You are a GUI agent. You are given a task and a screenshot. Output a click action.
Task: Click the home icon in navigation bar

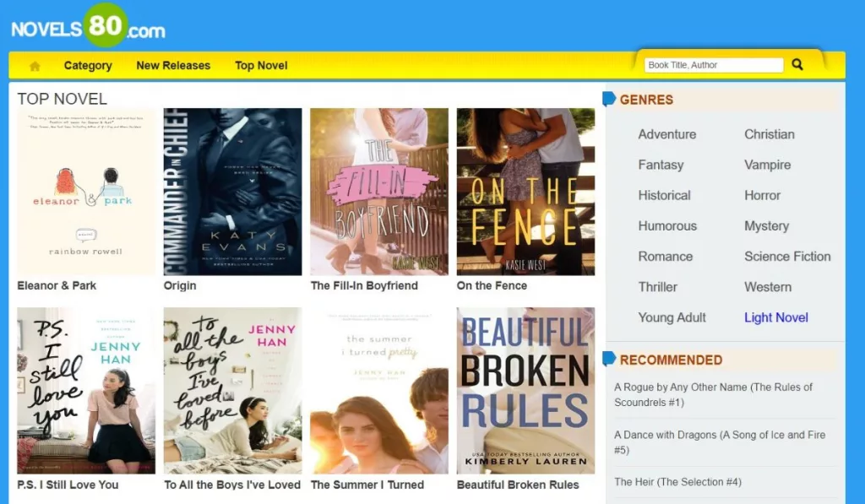[x=35, y=66]
